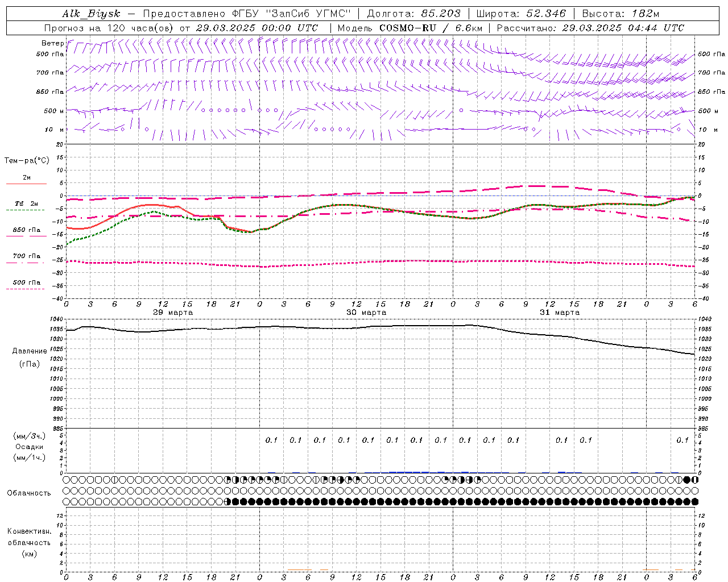
Task: Click the "Облачность" cloud cover row label
Action: (29, 493)
